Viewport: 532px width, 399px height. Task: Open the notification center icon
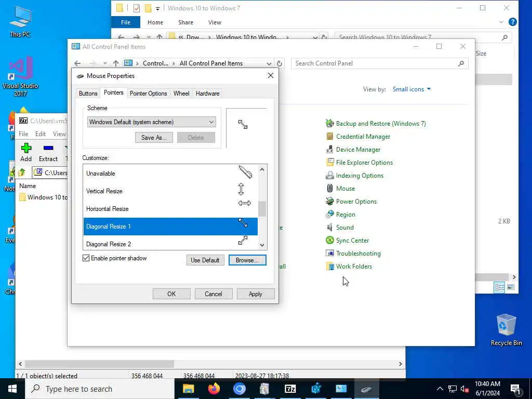tap(515, 389)
